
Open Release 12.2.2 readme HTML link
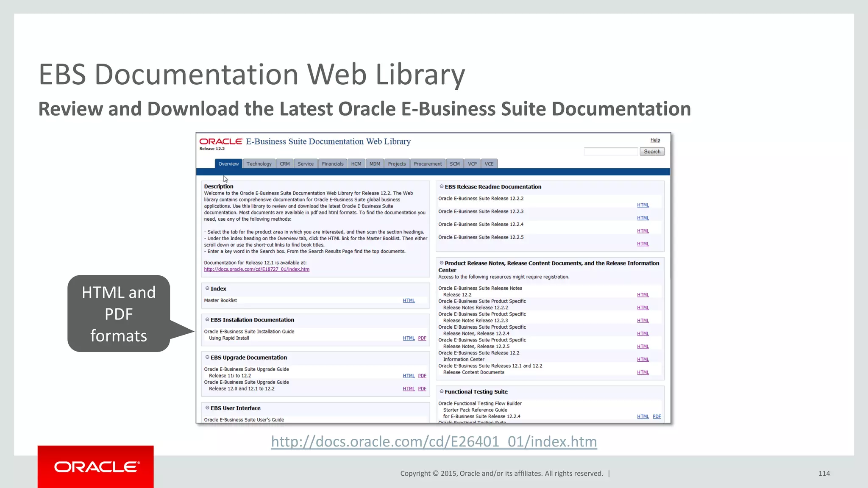[643, 205]
